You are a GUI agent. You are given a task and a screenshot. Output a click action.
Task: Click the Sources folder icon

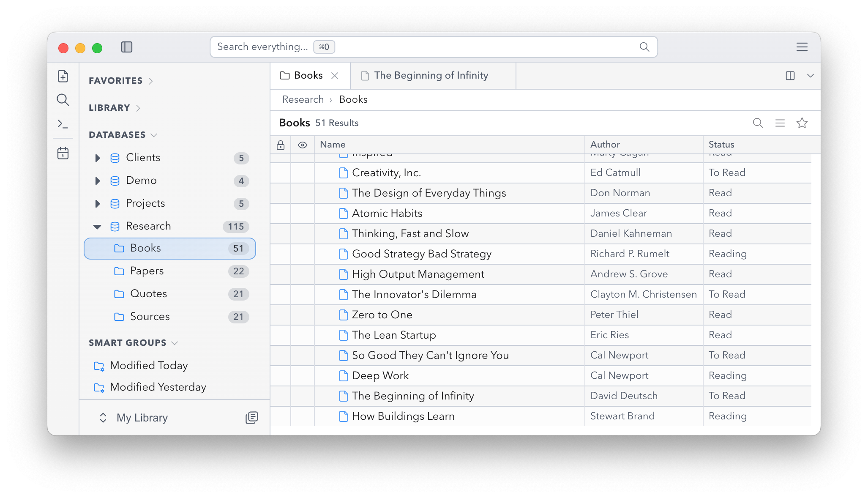119,317
